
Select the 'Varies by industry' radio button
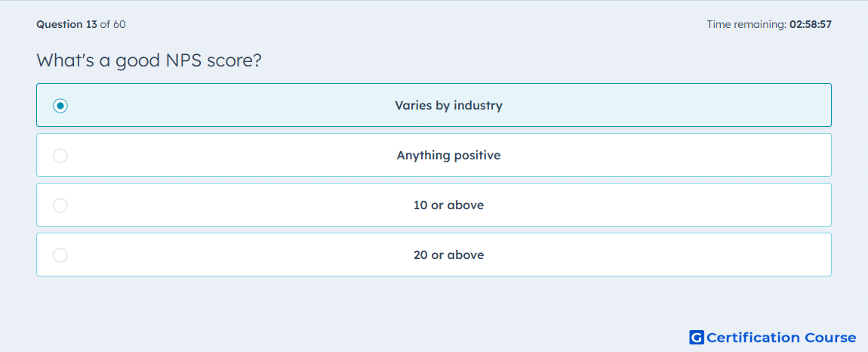60,105
